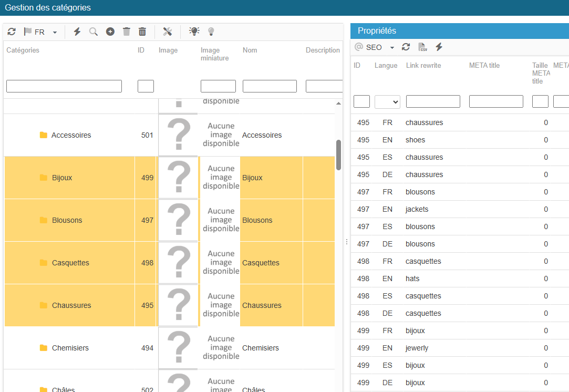569x392 pixels.
Task: Click the ID filter field in categories
Action: pos(146,86)
